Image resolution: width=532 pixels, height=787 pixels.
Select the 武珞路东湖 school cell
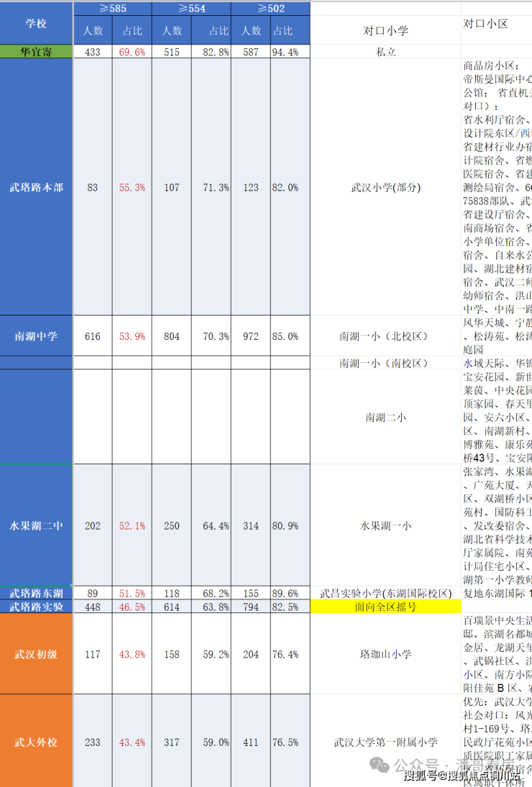coord(36,593)
